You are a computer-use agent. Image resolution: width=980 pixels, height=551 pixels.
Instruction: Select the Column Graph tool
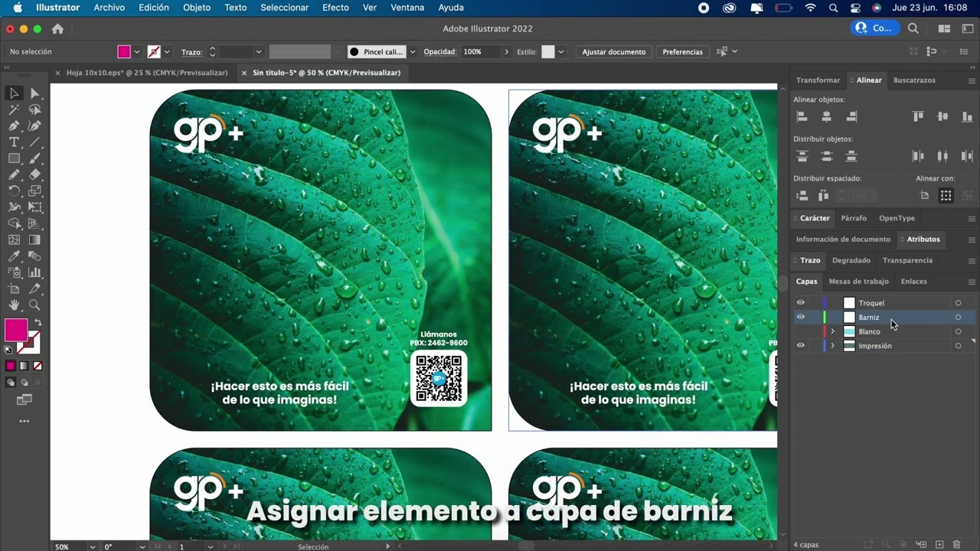[34, 272]
